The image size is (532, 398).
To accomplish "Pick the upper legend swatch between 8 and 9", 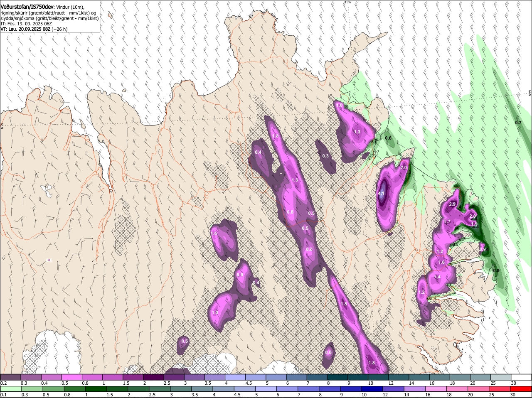I will tap(337, 377).
